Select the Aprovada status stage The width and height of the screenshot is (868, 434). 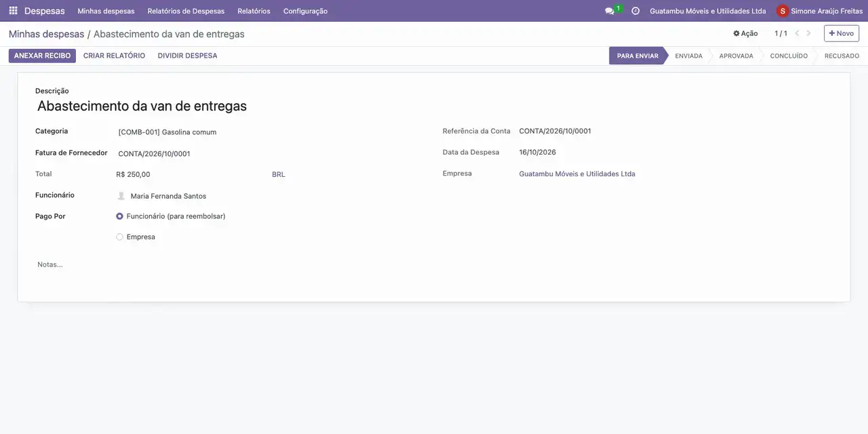(x=736, y=56)
